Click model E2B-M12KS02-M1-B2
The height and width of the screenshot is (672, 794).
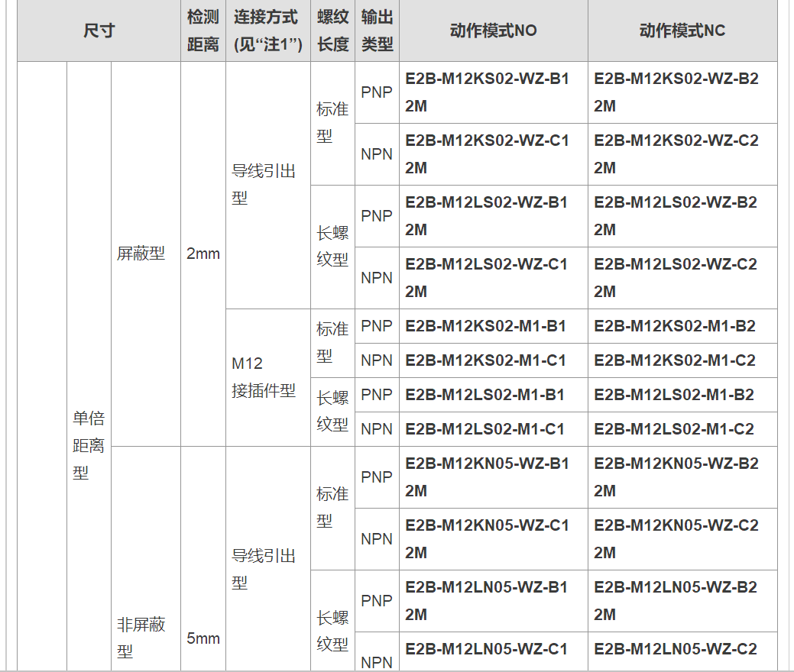click(682, 326)
